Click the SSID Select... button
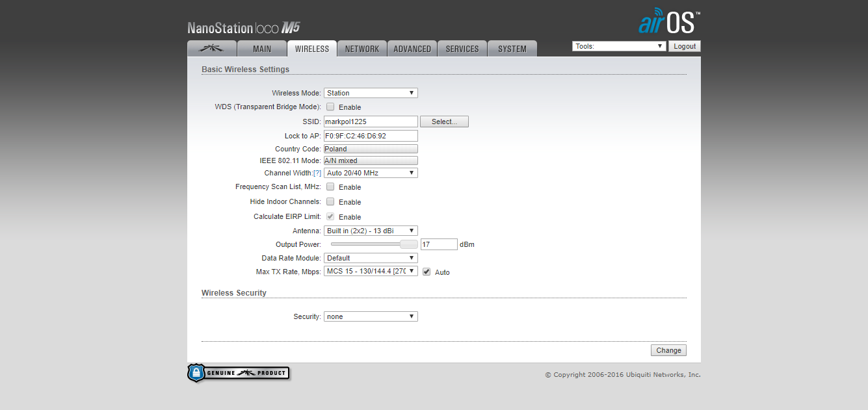The image size is (868, 410). tap(444, 122)
